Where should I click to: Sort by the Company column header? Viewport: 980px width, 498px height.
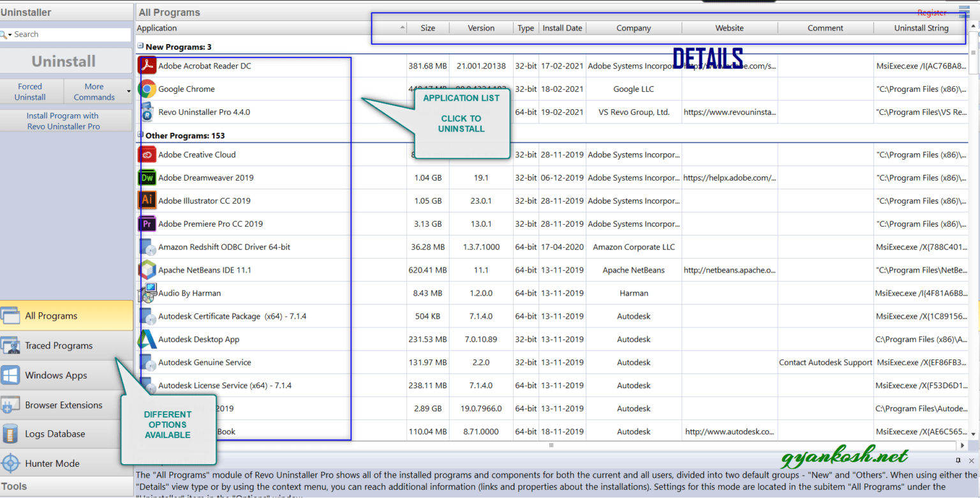(634, 27)
